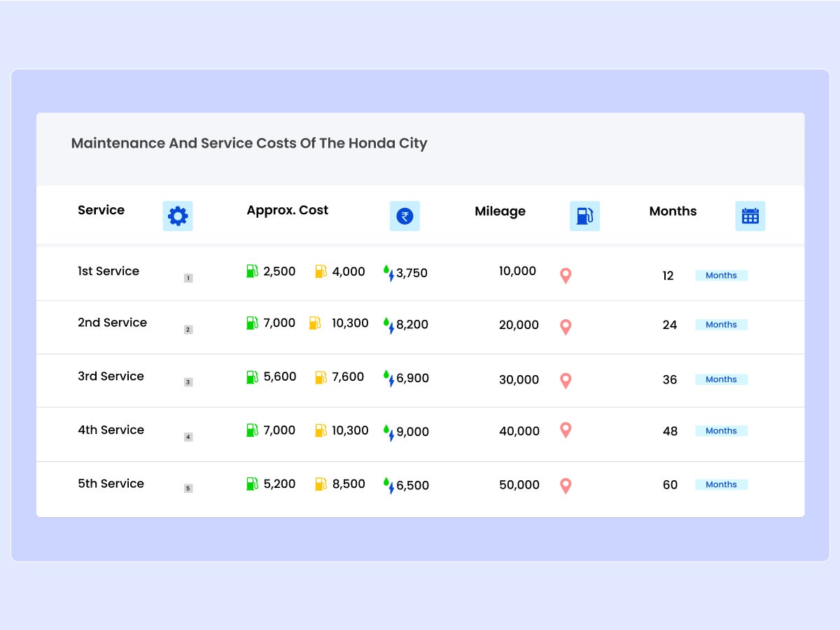Click the location pin next to 30,000
840x630 pixels.
[565, 381]
